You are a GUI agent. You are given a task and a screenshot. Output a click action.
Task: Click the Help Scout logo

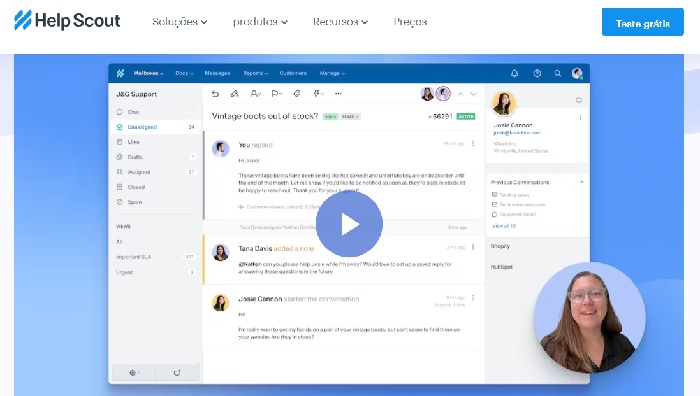click(67, 21)
